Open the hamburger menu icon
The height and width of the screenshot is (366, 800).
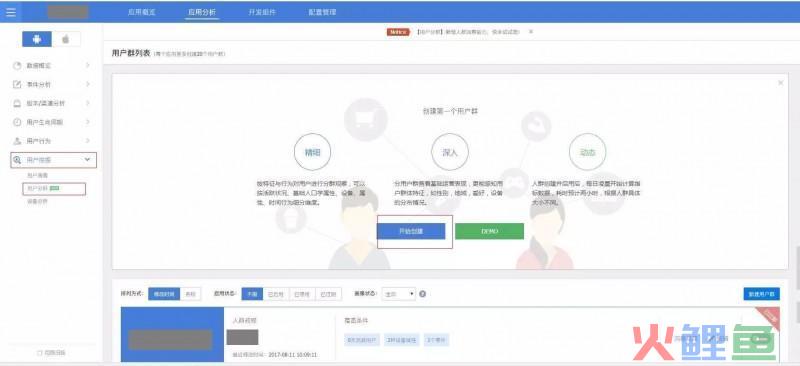tap(11, 12)
